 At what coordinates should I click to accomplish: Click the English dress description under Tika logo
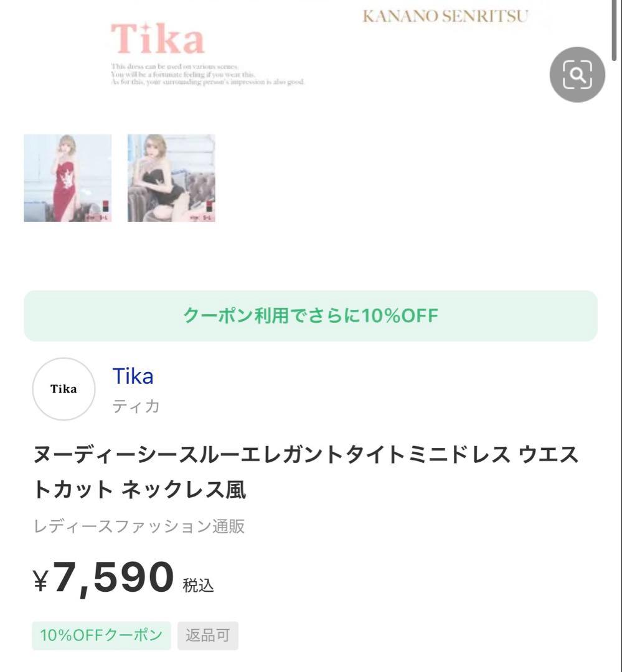click(207, 75)
